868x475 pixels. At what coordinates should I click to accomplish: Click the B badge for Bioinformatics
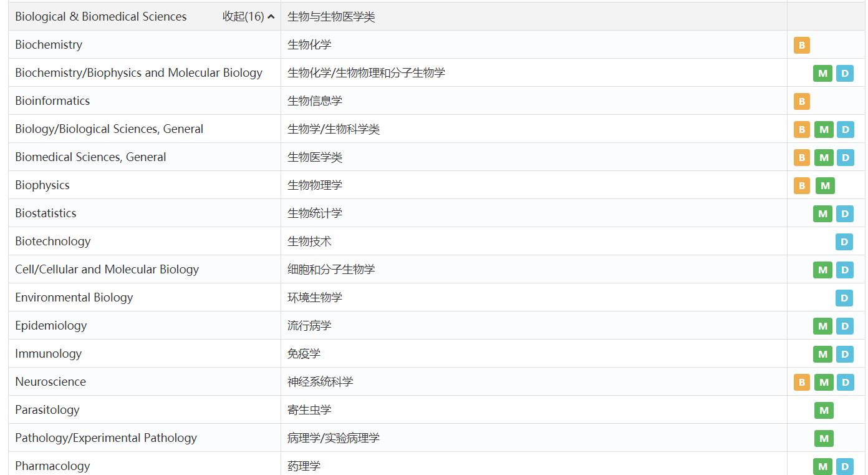[801, 101]
